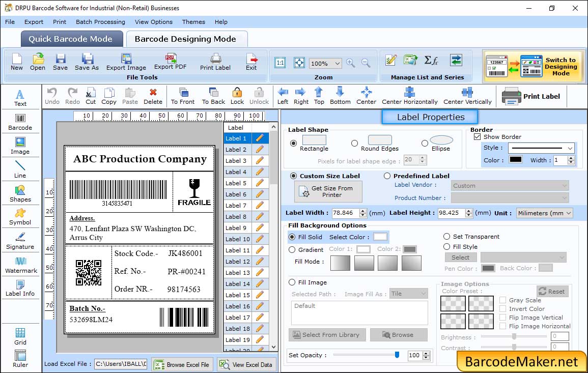
Task: Click the border Color black swatch
Action: [x=515, y=160]
